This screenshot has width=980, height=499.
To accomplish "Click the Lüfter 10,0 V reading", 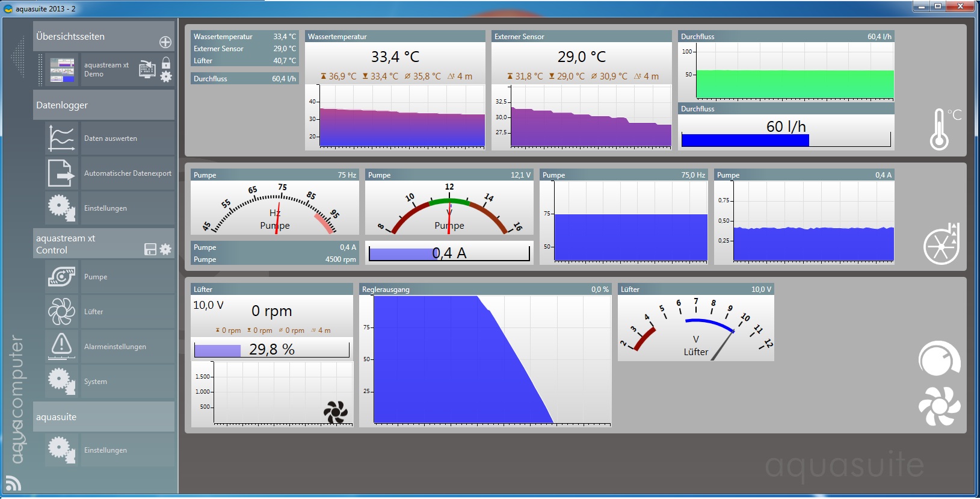I will tap(208, 305).
